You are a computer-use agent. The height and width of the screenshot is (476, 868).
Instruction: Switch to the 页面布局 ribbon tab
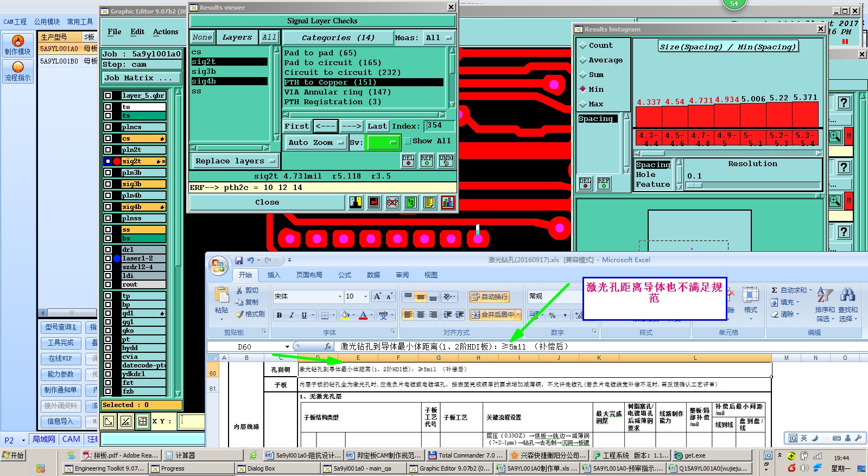[x=309, y=275]
